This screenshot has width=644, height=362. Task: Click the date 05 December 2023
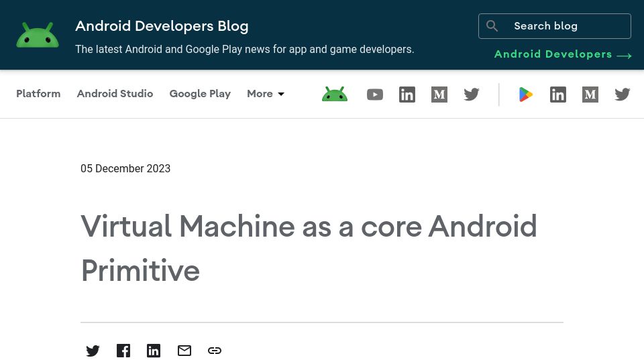click(125, 168)
